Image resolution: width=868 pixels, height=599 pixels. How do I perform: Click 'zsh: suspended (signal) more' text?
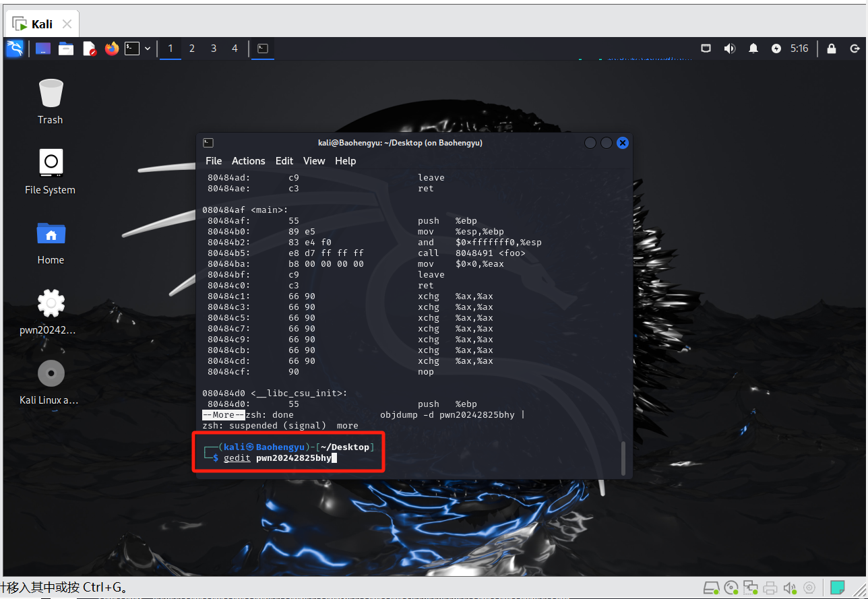[280, 426]
